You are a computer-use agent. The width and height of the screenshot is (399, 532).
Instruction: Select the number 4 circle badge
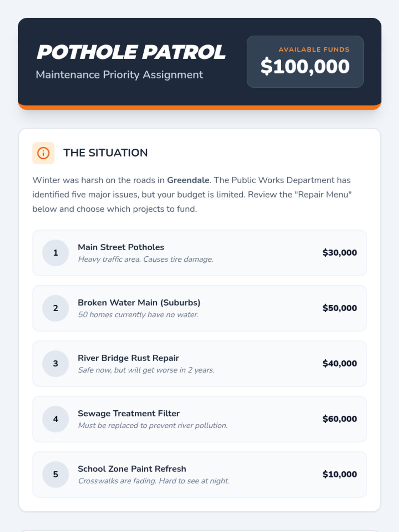tap(56, 419)
